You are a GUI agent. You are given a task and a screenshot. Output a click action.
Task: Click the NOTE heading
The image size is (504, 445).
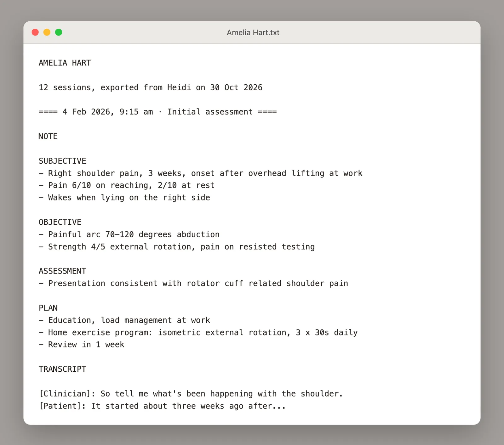tap(48, 137)
